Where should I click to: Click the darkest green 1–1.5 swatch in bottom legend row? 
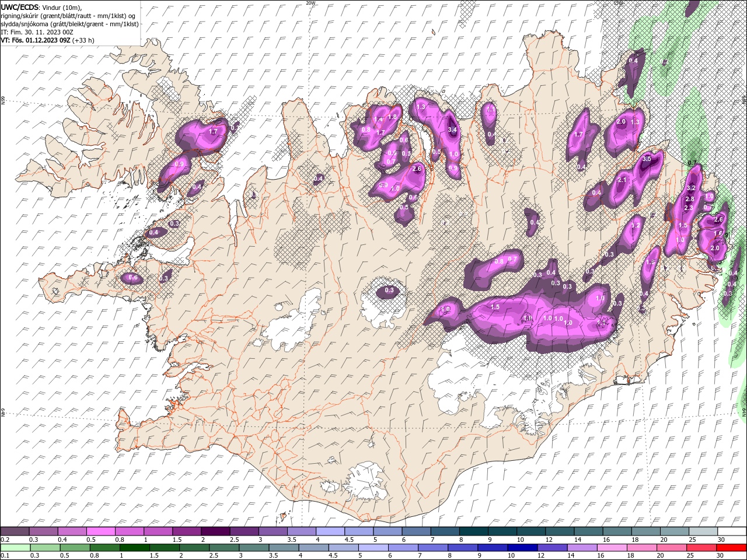click(x=134, y=548)
